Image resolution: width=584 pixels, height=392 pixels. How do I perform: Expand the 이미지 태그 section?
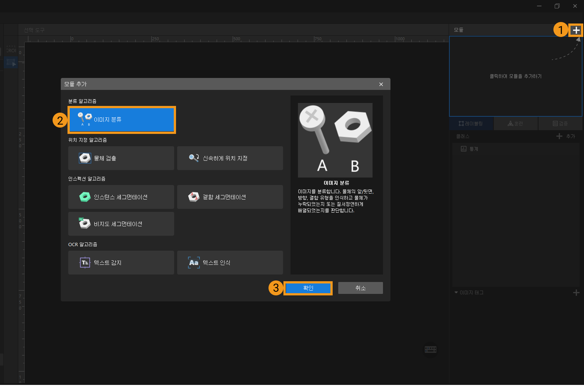pos(456,292)
